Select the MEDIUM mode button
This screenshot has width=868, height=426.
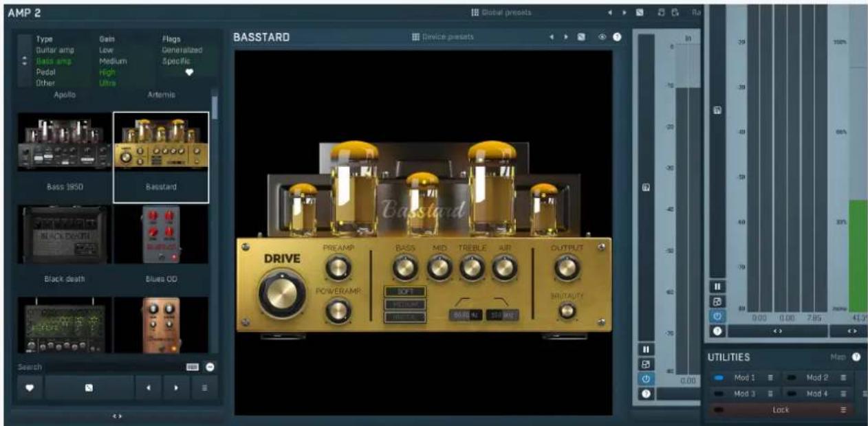[405, 304]
